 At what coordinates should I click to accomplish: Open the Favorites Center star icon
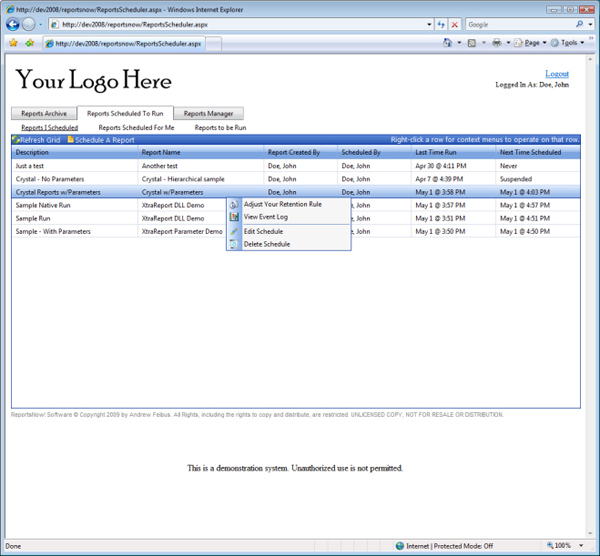tap(13, 43)
